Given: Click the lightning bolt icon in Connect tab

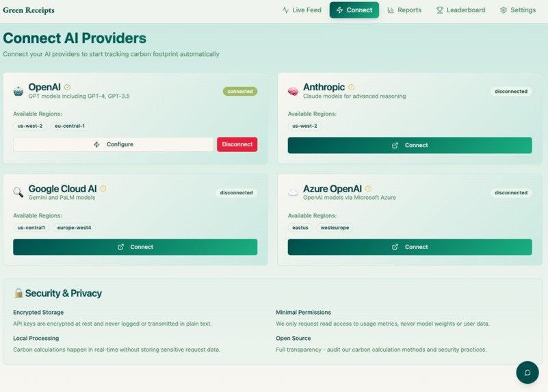Looking at the screenshot, I should click(x=339, y=10).
